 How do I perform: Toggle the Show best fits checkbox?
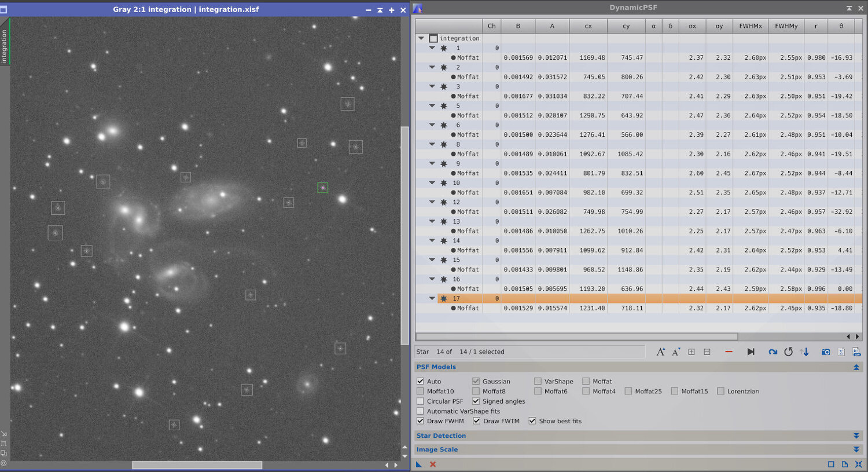point(532,421)
